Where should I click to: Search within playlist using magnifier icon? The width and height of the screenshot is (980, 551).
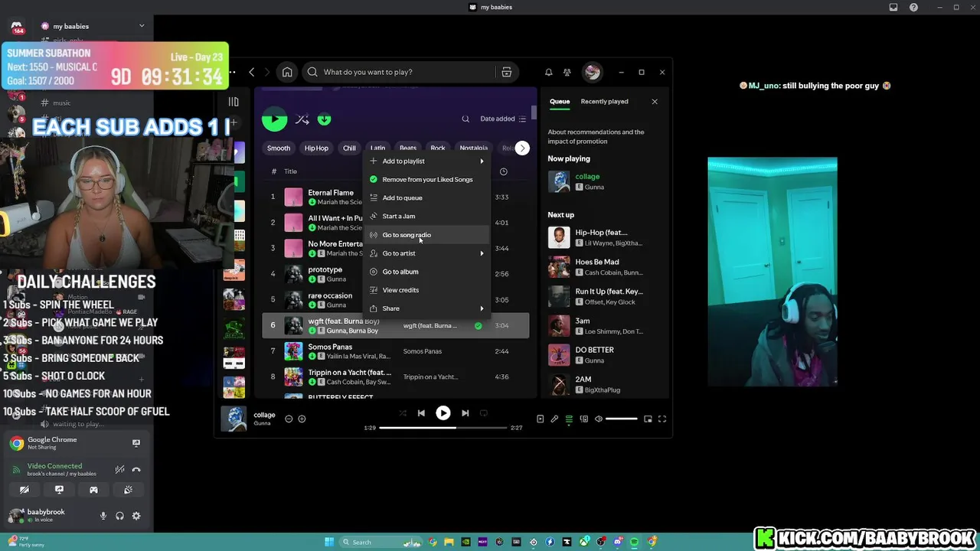coord(465,119)
